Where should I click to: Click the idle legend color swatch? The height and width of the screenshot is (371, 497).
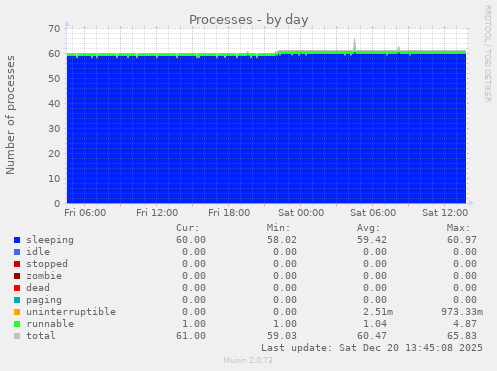pyautogui.click(x=17, y=252)
